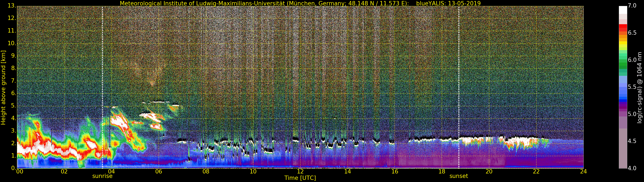
Task: Click the white top segment of the colorbar
Action: tap(623, 10)
